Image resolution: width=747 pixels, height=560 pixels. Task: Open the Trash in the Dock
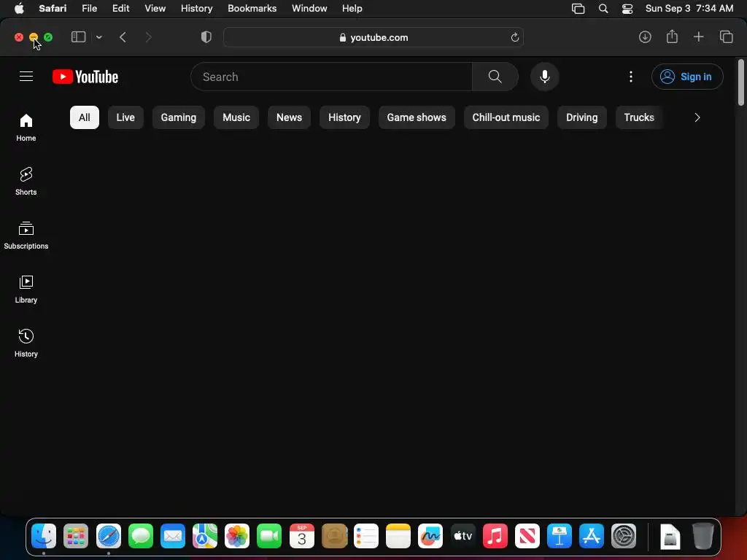(x=703, y=536)
